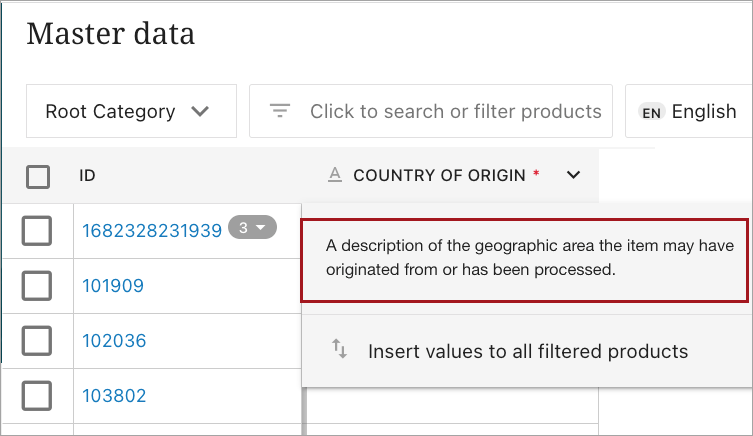Open product ID 1682328231939 link
This screenshot has width=753, height=436.
pos(152,231)
